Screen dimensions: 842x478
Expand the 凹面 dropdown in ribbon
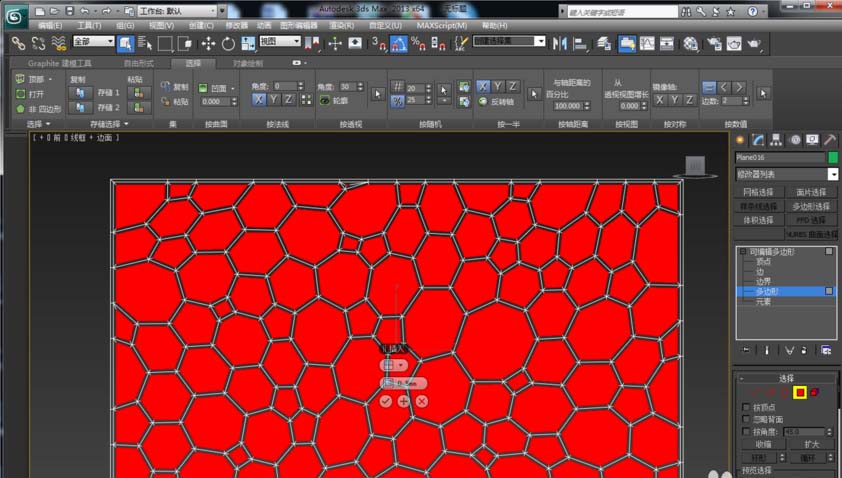click(x=233, y=88)
